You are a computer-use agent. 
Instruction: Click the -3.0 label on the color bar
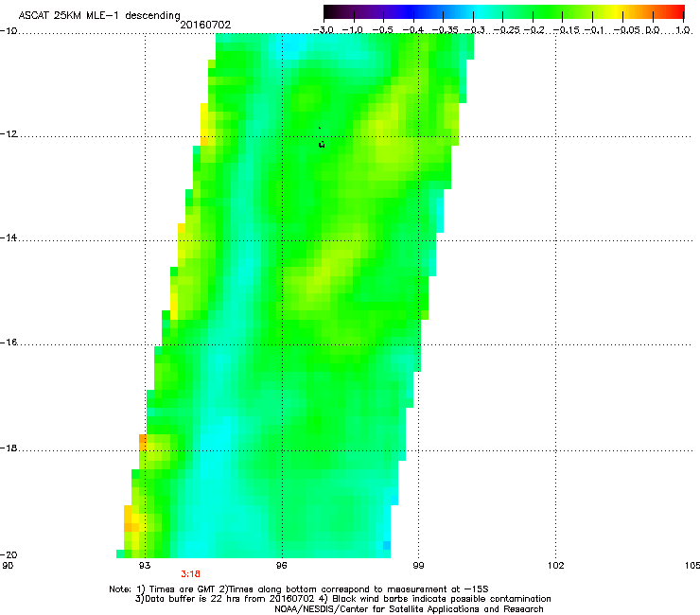(324, 30)
